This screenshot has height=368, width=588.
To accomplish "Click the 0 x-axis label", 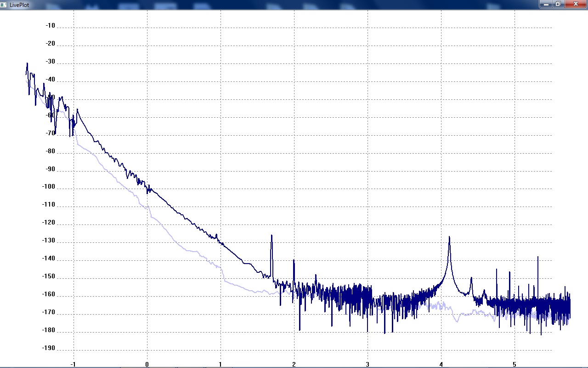I will coord(147,364).
